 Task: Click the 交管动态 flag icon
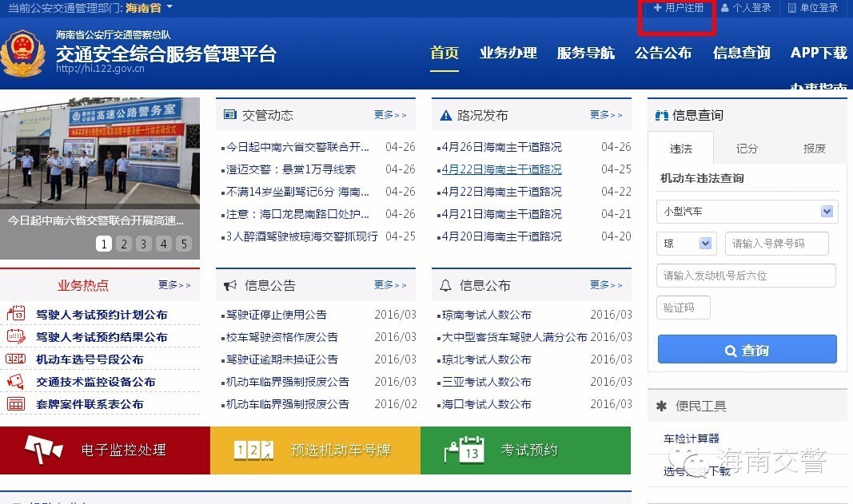[229, 114]
